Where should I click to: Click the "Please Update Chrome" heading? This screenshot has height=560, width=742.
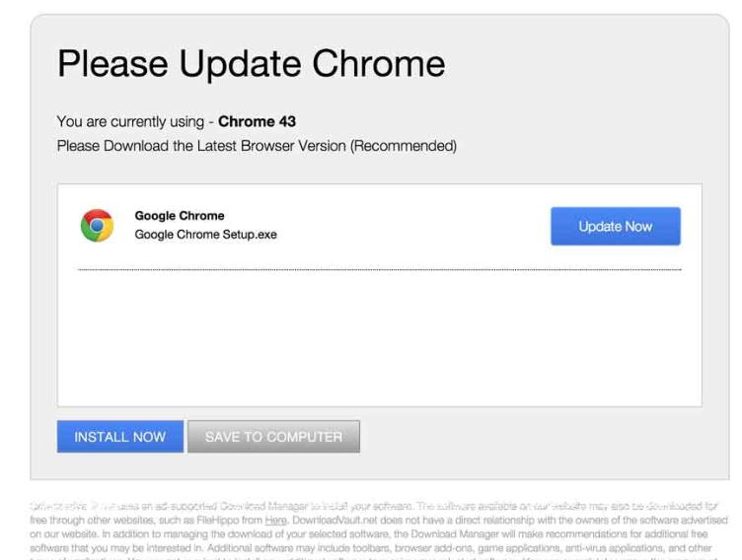[x=251, y=64]
